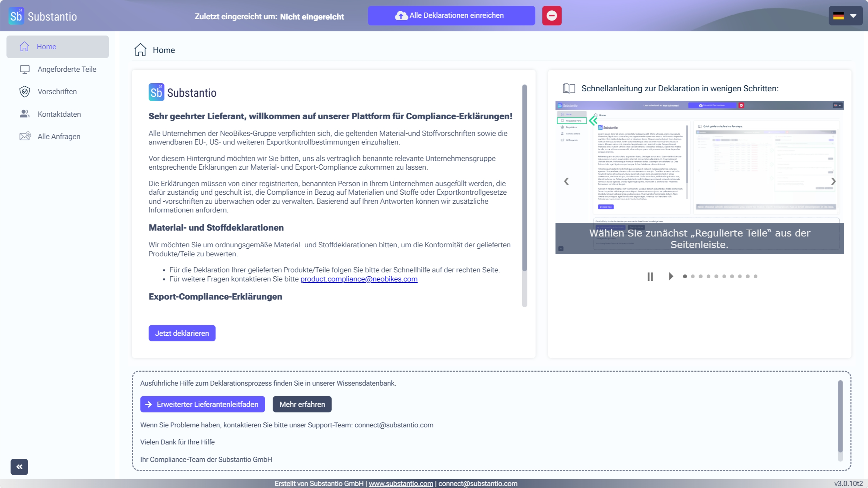868x488 pixels.
Task: Click the shield icon for Vorschriften
Action: tap(24, 92)
